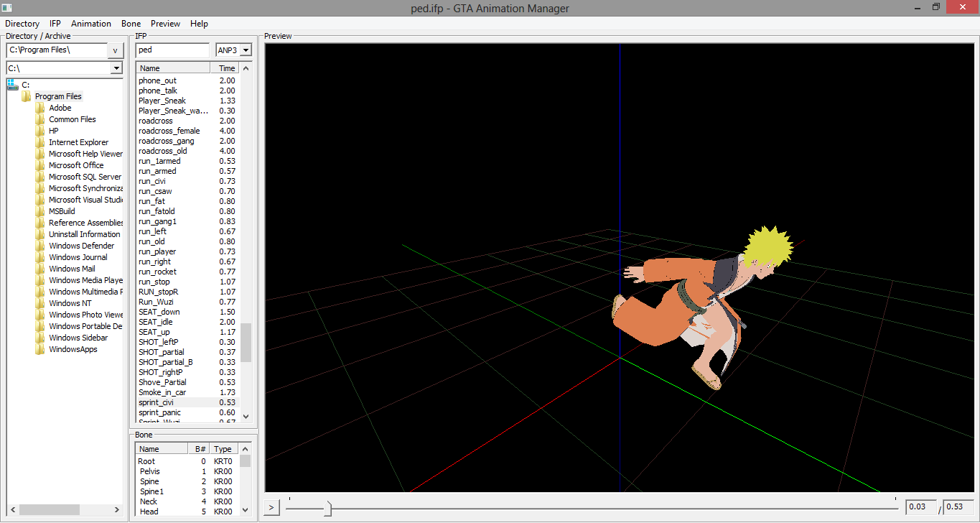
Task: Click the Uninstall Information folder icon
Action: click(40, 234)
